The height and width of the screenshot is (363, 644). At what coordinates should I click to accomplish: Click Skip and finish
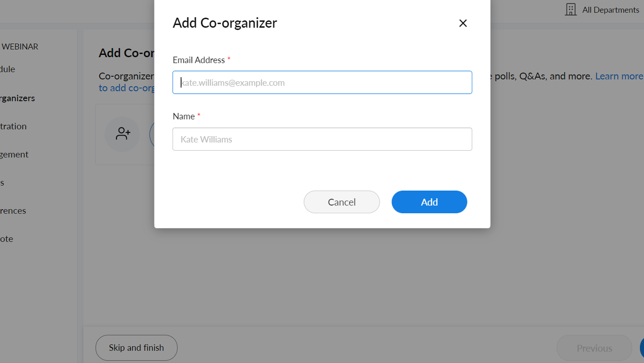click(136, 347)
